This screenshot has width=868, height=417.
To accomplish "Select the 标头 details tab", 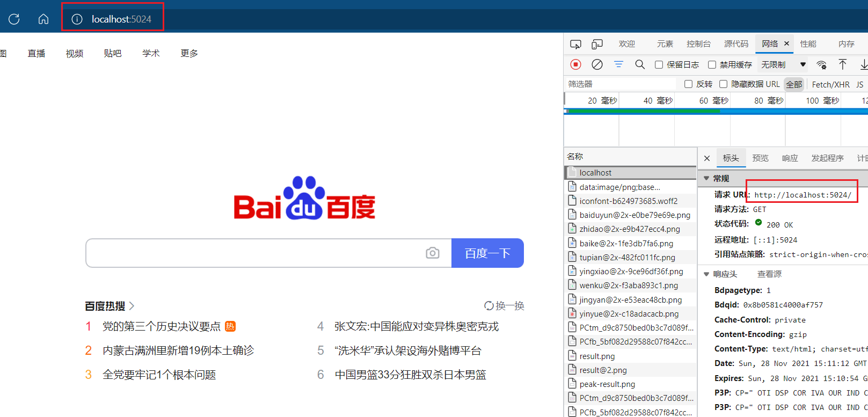I will 731,158.
